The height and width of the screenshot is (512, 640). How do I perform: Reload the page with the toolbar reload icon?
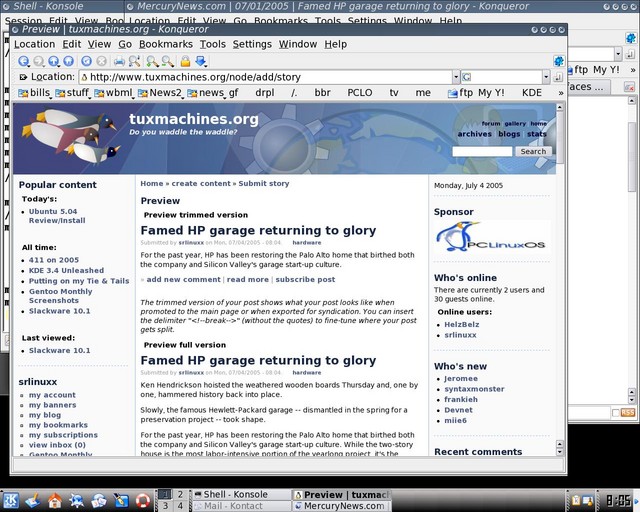click(85, 61)
